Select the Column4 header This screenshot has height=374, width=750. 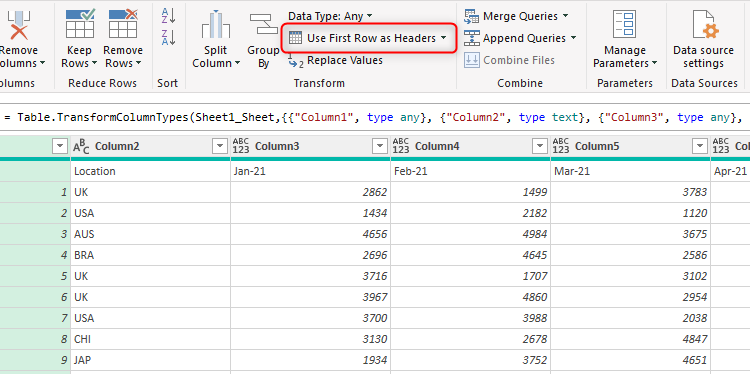point(437,146)
